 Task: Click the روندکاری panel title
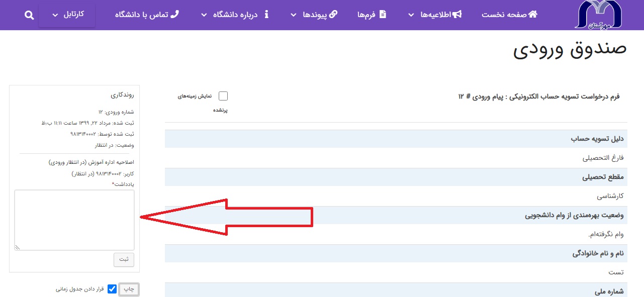click(123, 94)
